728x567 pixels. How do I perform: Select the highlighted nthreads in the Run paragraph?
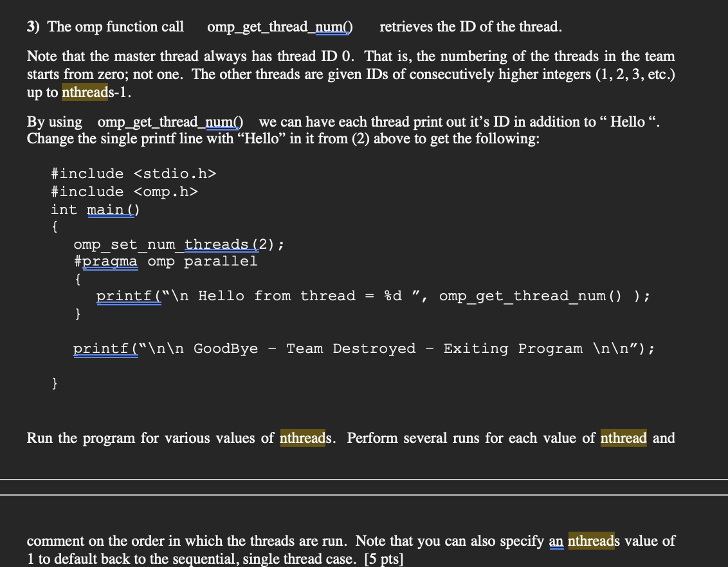(x=302, y=438)
